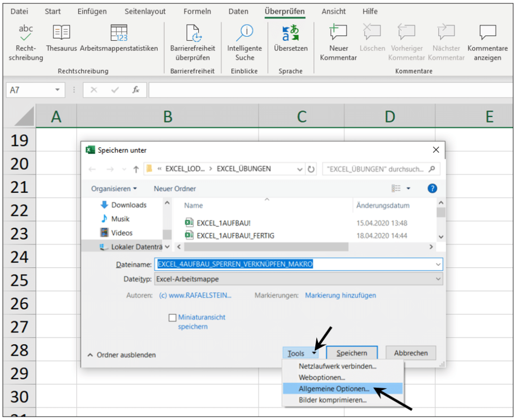Choose Netzlaufwerk verbinden menu item
The image size is (515, 420).
pyautogui.click(x=342, y=366)
